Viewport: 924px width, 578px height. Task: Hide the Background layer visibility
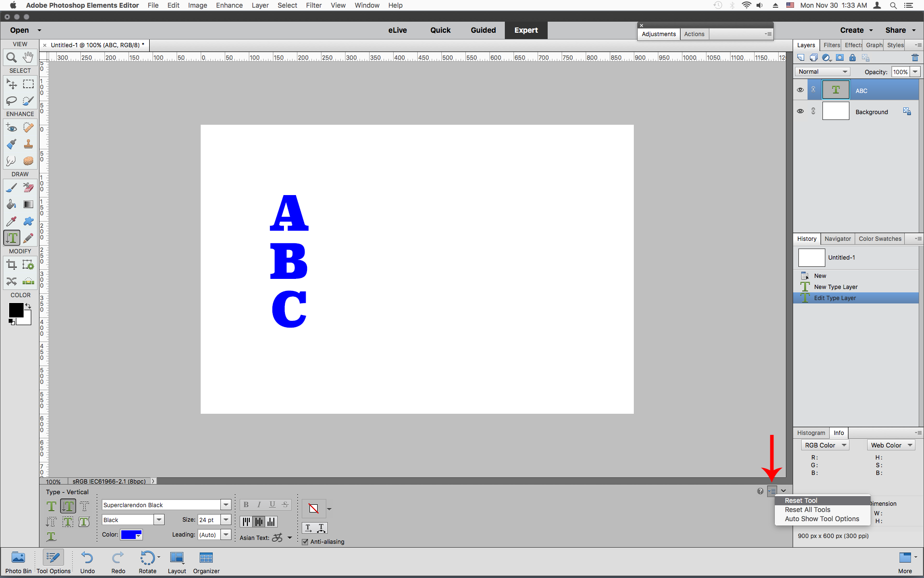pos(800,111)
